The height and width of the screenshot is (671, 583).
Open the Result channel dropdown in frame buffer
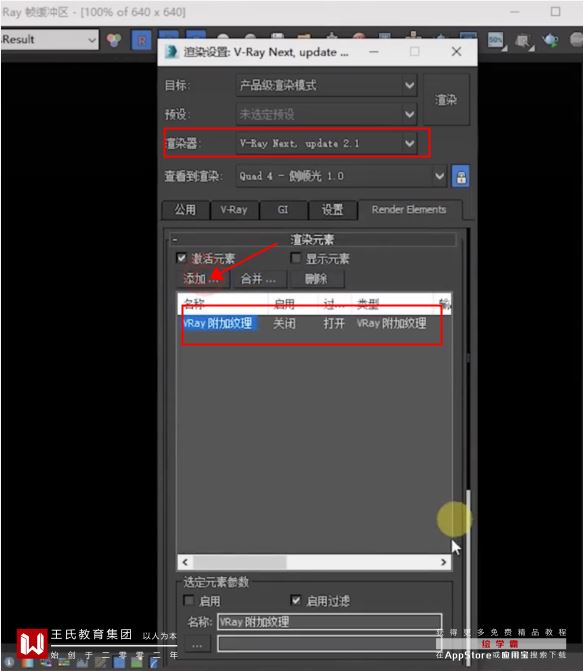[x=50, y=40]
